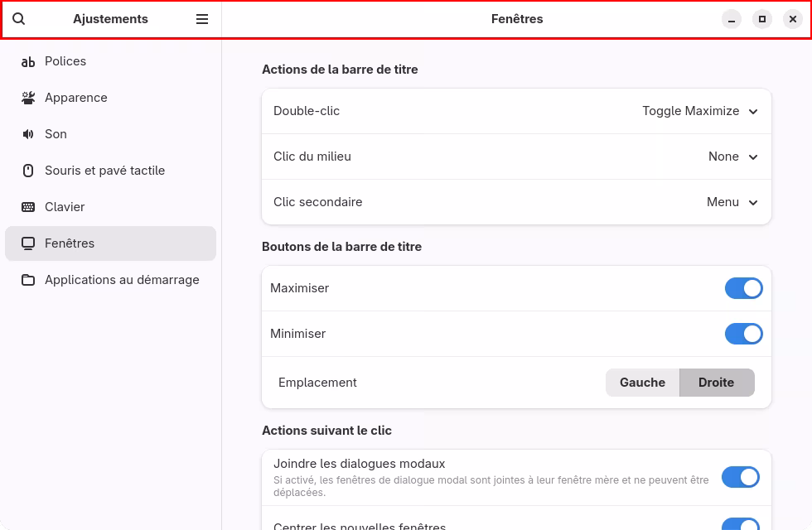Disable Joindre les dialogues modaux switch
Viewport: 812px width, 530px height.
(x=741, y=477)
